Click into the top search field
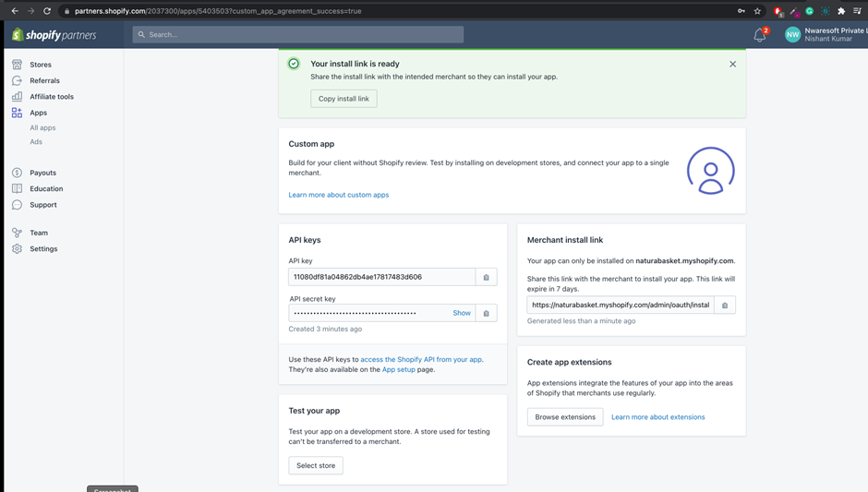 (298, 34)
